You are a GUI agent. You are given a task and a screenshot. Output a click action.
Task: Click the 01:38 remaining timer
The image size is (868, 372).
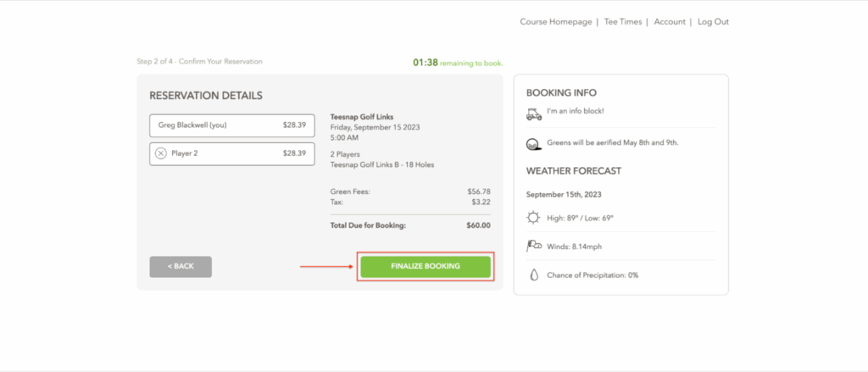(x=425, y=62)
